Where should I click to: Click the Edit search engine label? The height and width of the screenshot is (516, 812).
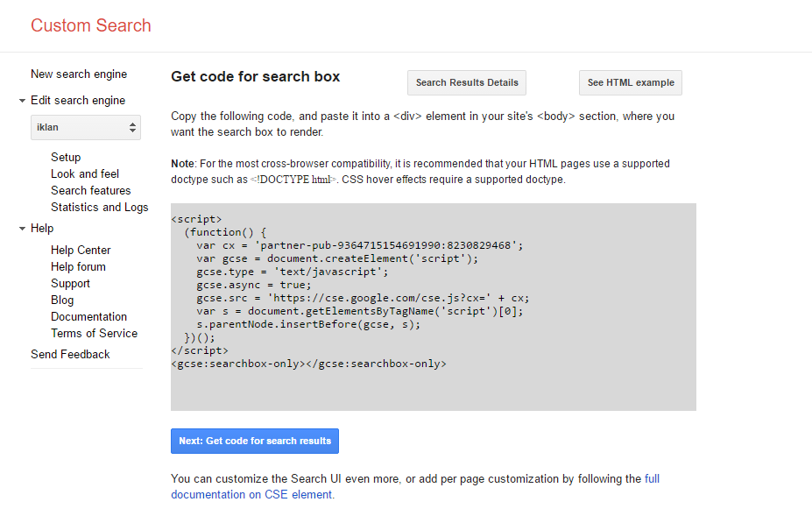pos(78,101)
